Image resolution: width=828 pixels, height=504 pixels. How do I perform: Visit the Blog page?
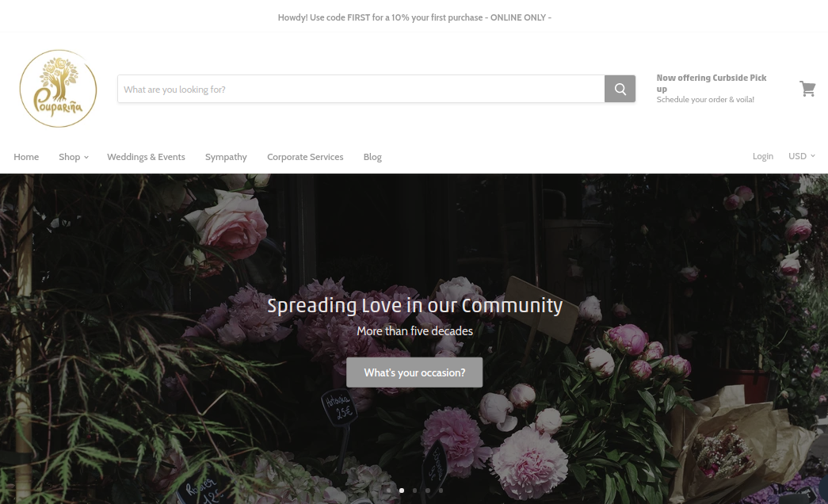(372, 157)
